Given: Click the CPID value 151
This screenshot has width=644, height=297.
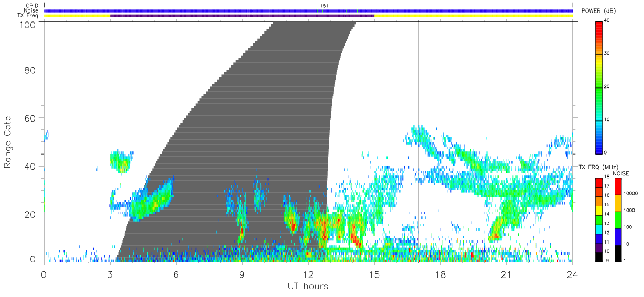Looking at the screenshot, I should click(x=325, y=6).
